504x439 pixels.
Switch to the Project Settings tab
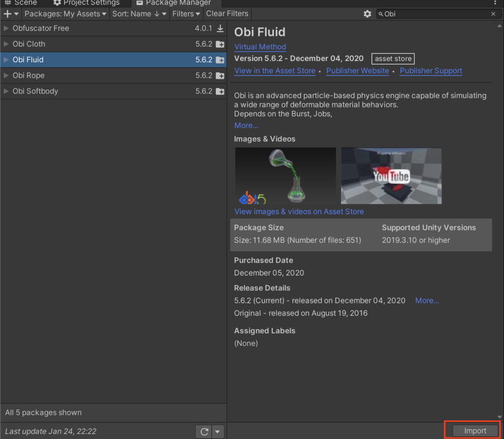[87, 3]
